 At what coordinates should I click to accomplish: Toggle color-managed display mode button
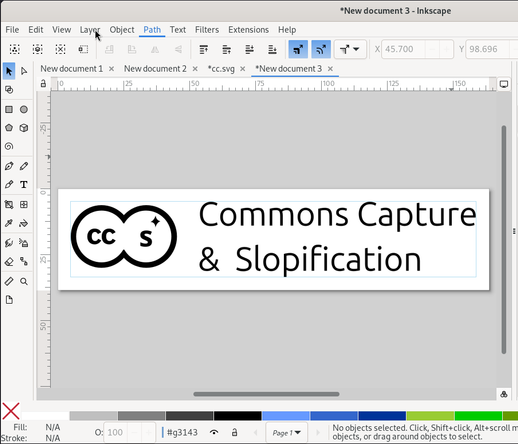[504, 394]
